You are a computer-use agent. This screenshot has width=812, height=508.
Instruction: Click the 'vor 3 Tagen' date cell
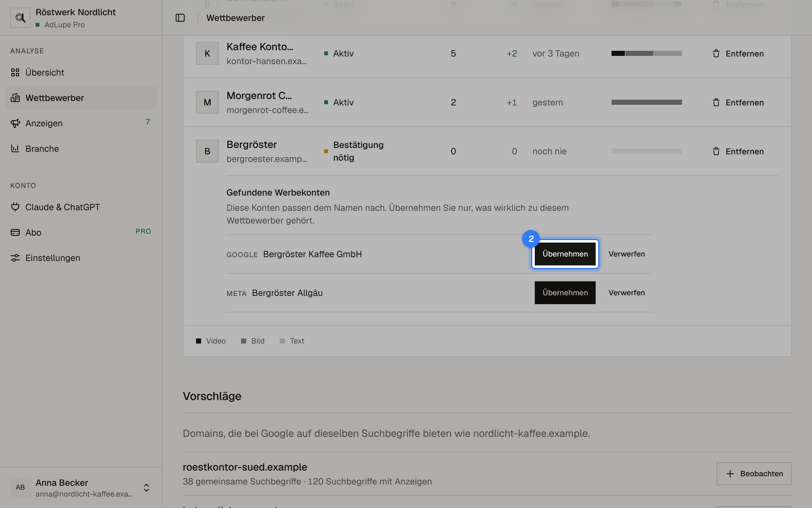point(556,53)
